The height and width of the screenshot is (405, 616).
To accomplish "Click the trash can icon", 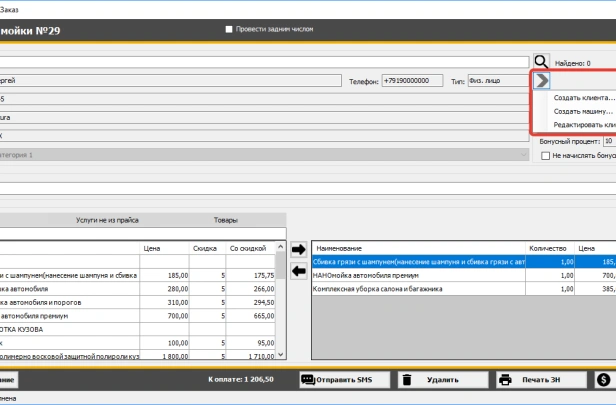I will pyautogui.click(x=408, y=380).
